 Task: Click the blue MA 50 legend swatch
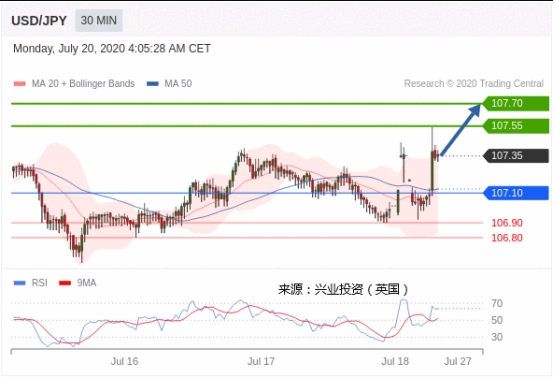152,84
